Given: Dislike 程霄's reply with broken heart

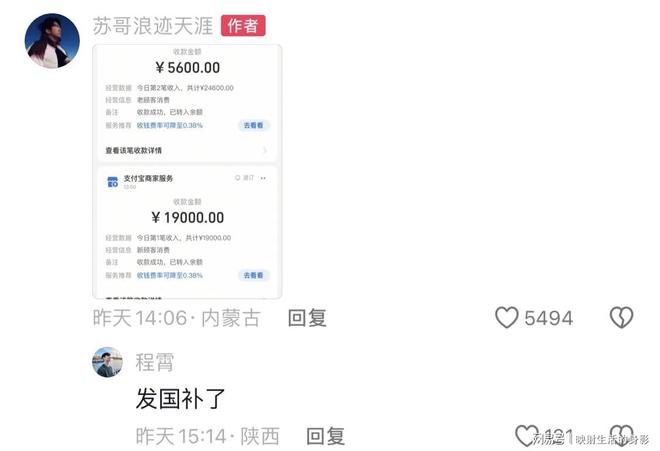Looking at the screenshot, I should tap(621, 435).
